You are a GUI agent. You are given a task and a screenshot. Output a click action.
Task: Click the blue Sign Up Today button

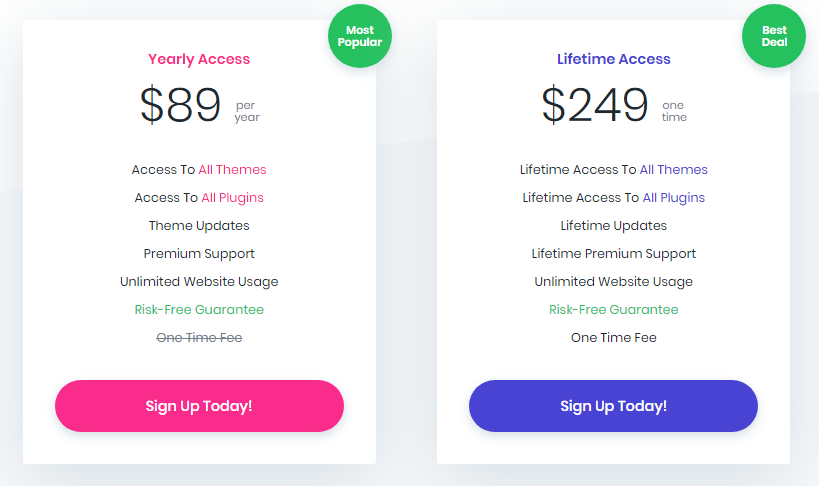(613, 406)
